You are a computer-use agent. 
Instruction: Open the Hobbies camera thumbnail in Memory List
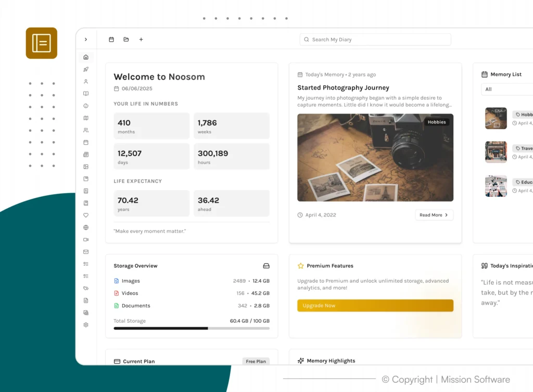[496, 118]
